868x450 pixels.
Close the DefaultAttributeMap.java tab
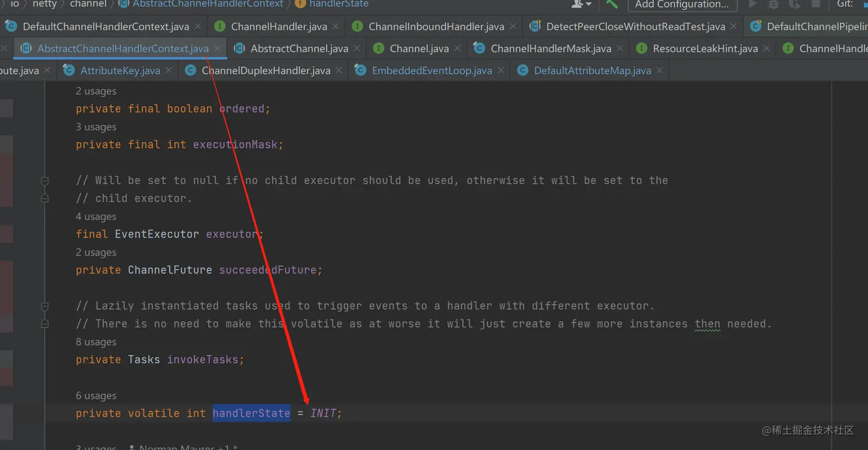pos(660,71)
